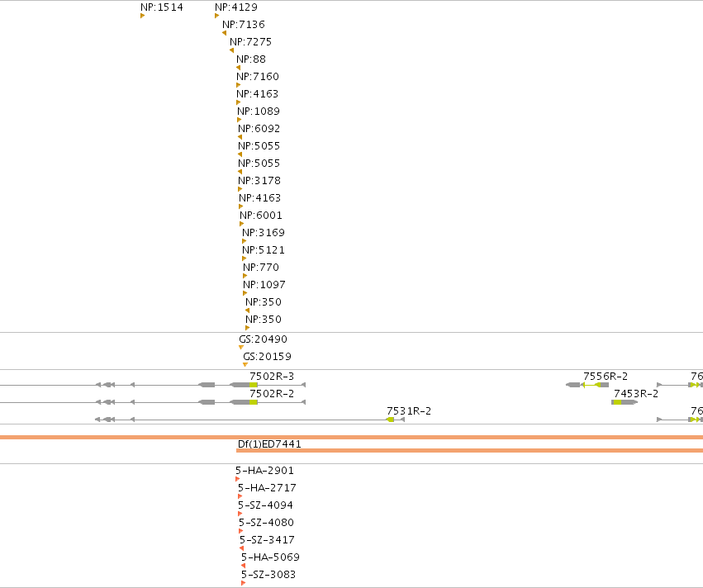The image size is (703, 588).
Task: Click the NP:5121 triangle marker
Action: pyautogui.click(x=245, y=258)
